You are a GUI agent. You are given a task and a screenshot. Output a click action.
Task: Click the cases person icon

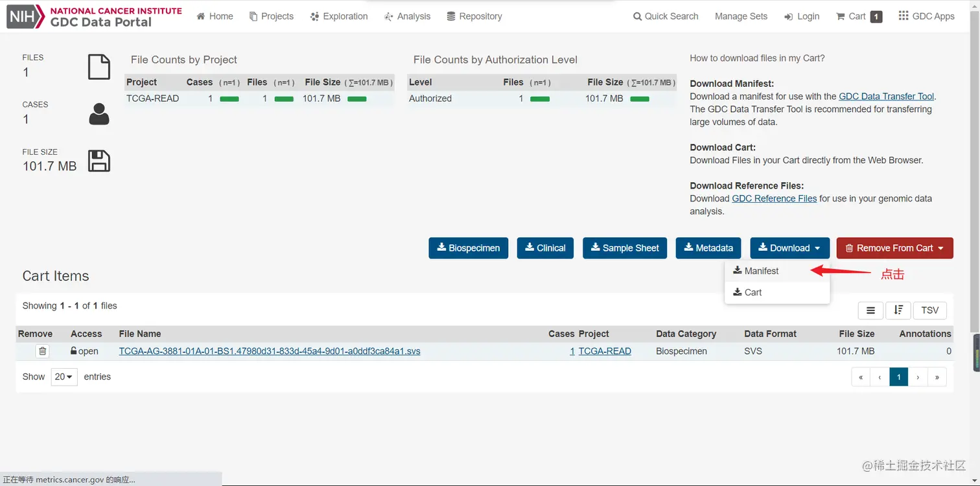(99, 114)
